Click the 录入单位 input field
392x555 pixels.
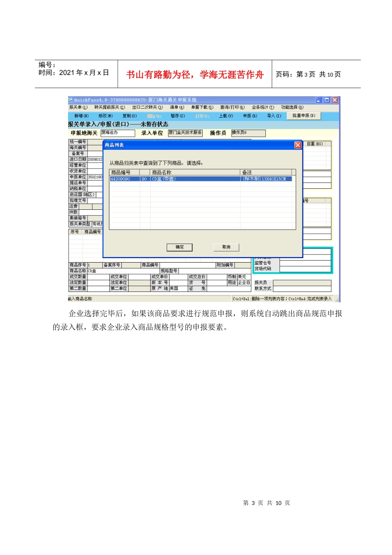pyautogui.click(x=185, y=133)
